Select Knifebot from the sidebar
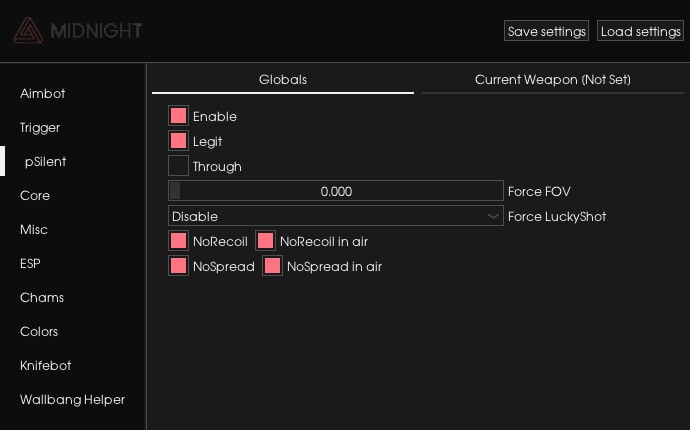This screenshot has width=690, height=430. pos(46,365)
